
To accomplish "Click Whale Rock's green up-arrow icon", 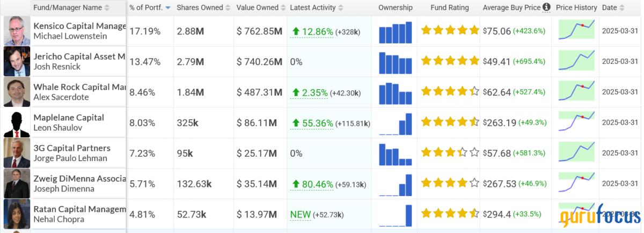I will pos(295,92).
